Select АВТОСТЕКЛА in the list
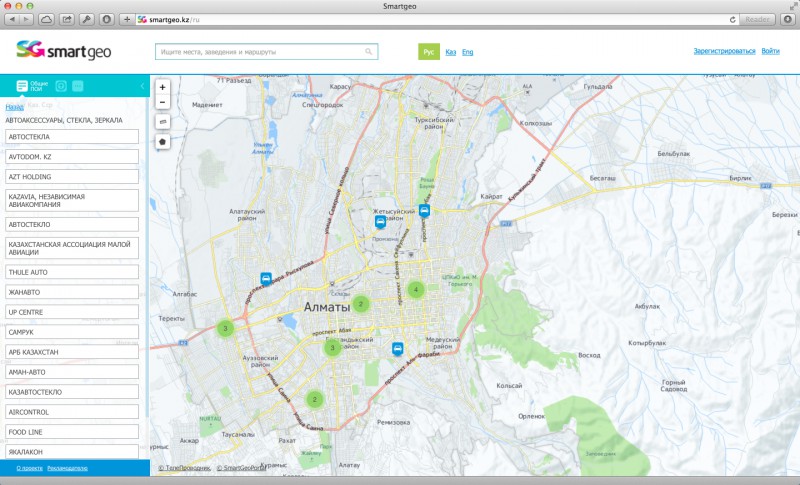Image resolution: width=800 pixels, height=485 pixels. coord(72,137)
